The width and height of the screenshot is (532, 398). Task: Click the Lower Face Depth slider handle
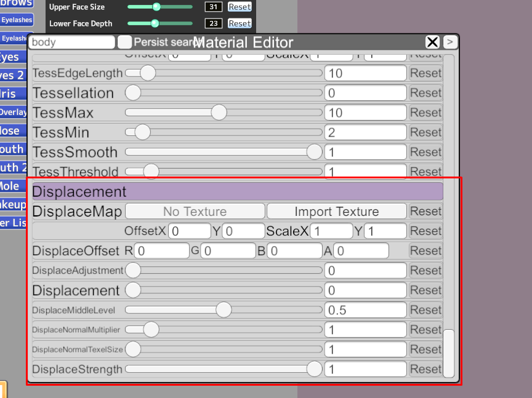pyautogui.click(x=155, y=23)
